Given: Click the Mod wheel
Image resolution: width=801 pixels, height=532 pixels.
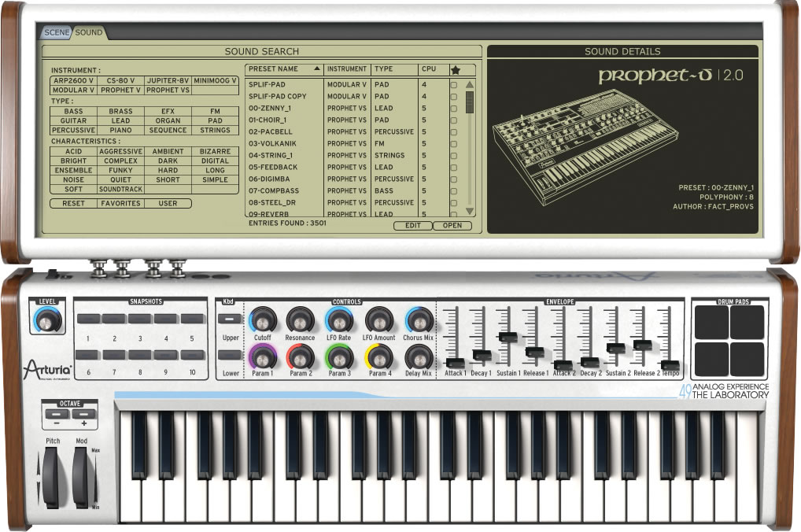Looking at the screenshot, I should (x=81, y=478).
